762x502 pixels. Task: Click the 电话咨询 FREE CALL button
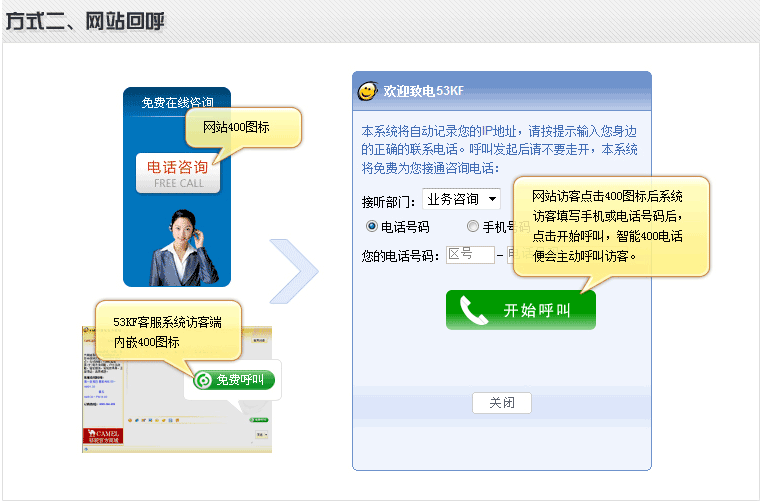(x=177, y=173)
